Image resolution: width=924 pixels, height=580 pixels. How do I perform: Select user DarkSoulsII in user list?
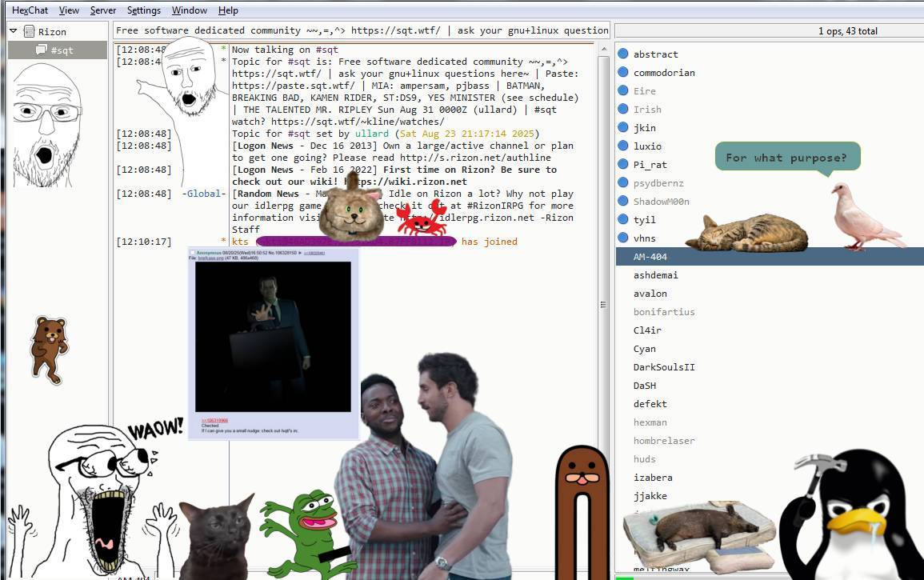(663, 367)
